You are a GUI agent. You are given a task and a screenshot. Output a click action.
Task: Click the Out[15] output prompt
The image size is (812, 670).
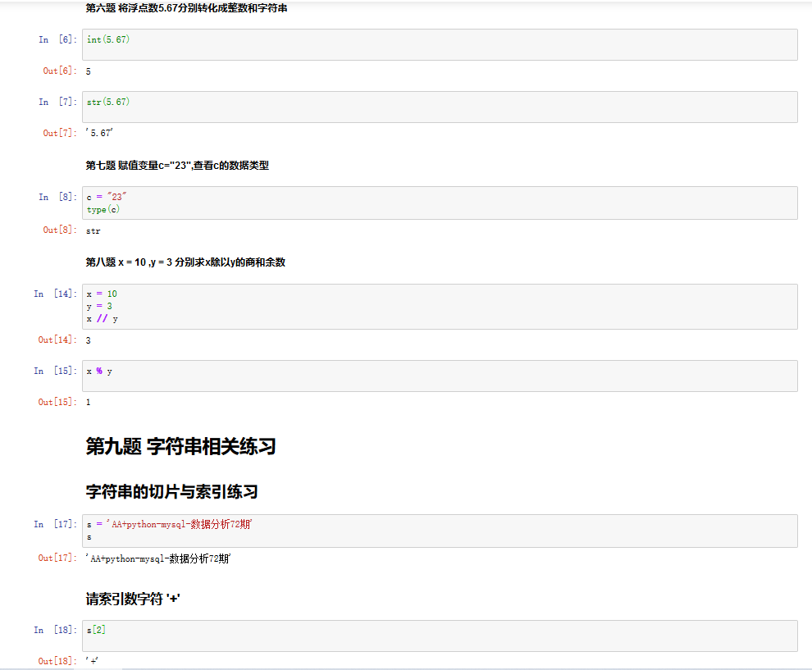[x=57, y=402]
